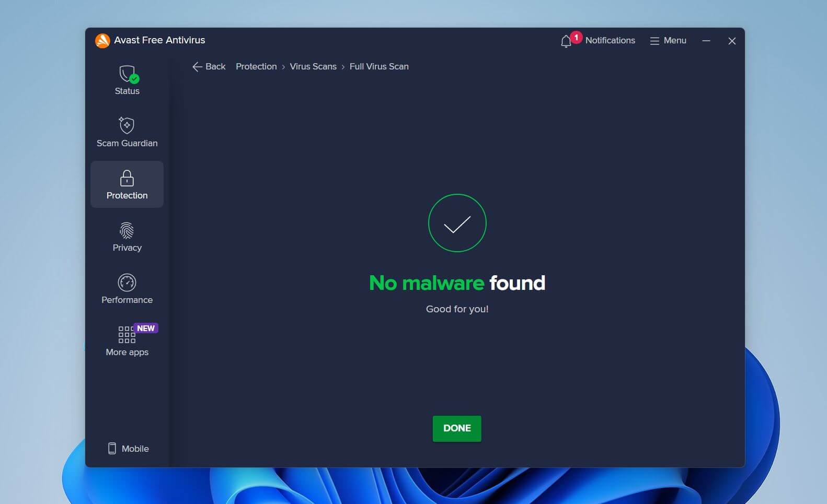This screenshot has width=827, height=504.
Task: Select the Protection padlock icon
Action: (x=127, y=179)
